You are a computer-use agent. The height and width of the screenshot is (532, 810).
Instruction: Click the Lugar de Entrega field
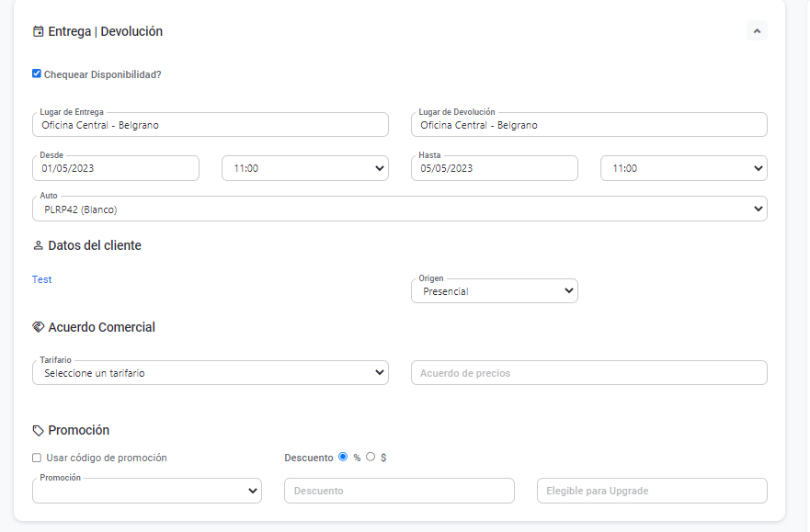click(x=210, y=125)
